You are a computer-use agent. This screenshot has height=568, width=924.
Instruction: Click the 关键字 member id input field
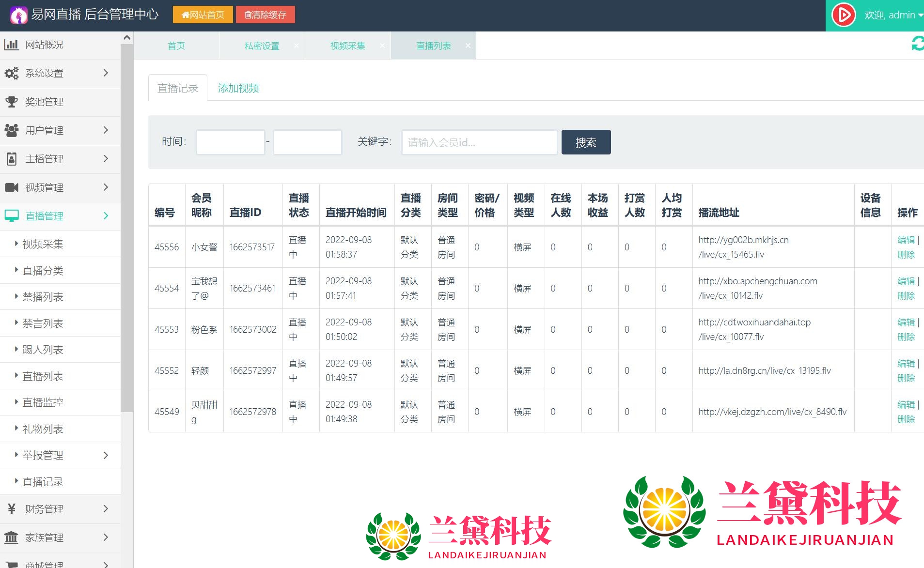pyautogui.click(x=479, y=142)
